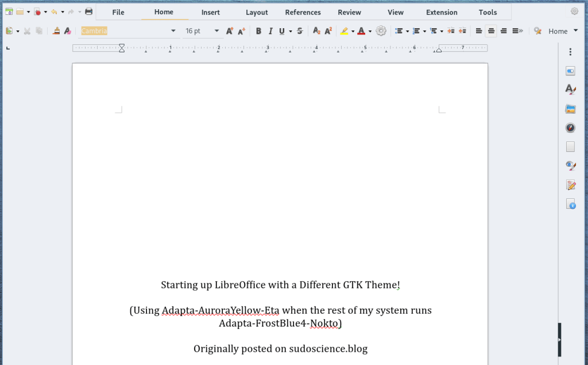Image resolution: width=588 pixels, height=365 pixels.
Task: Increase the font size
Action: pyautogui.click(x=230, y=30)
